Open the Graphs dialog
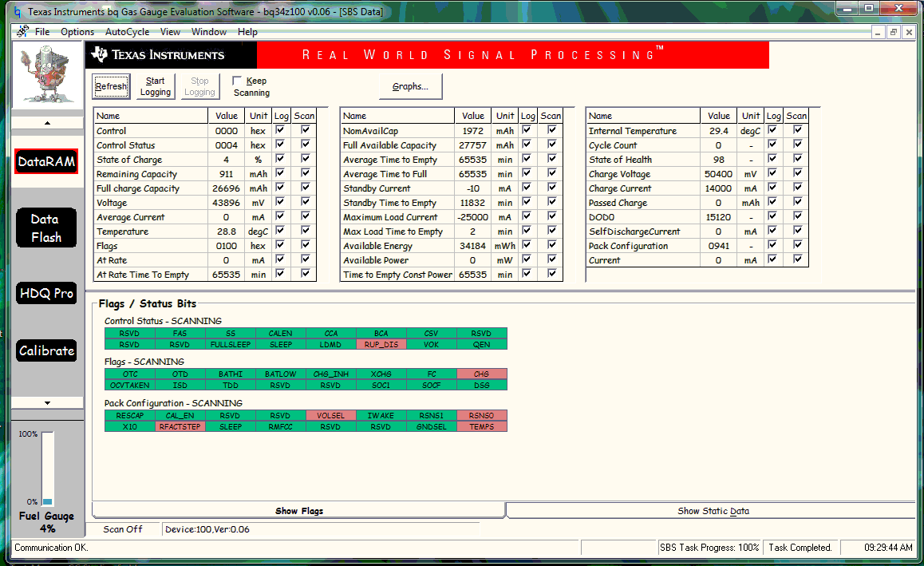 [411, 87]
